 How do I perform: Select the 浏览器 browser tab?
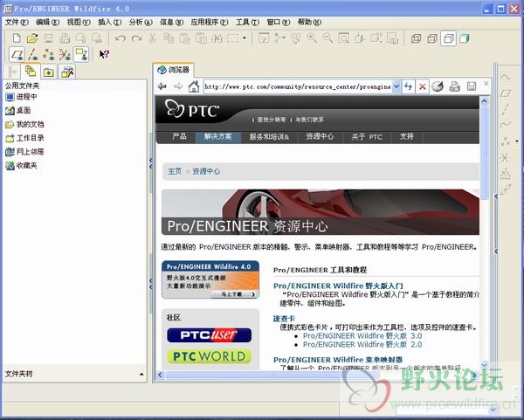click(173, 70)
